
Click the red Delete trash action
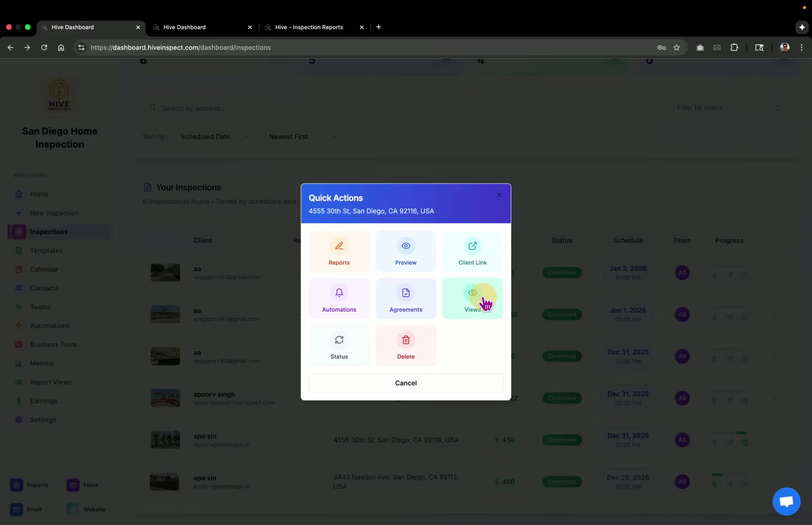(x=406, y=346)
